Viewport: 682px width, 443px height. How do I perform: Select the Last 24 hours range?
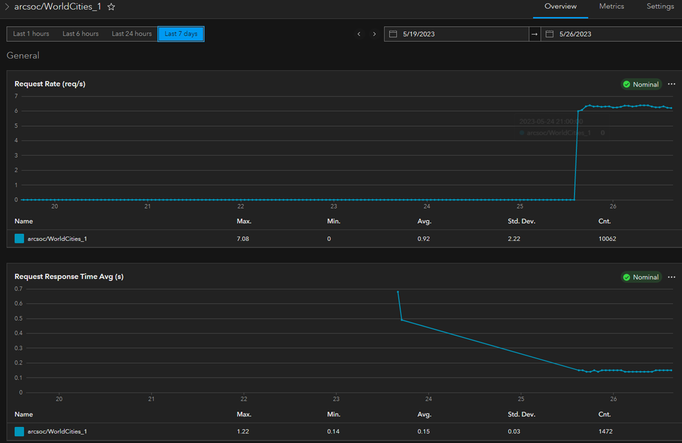coord(131,34)
